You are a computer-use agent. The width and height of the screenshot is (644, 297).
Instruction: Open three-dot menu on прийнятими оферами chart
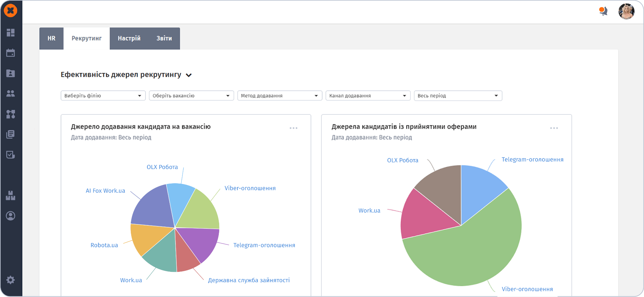pos(554,128)
